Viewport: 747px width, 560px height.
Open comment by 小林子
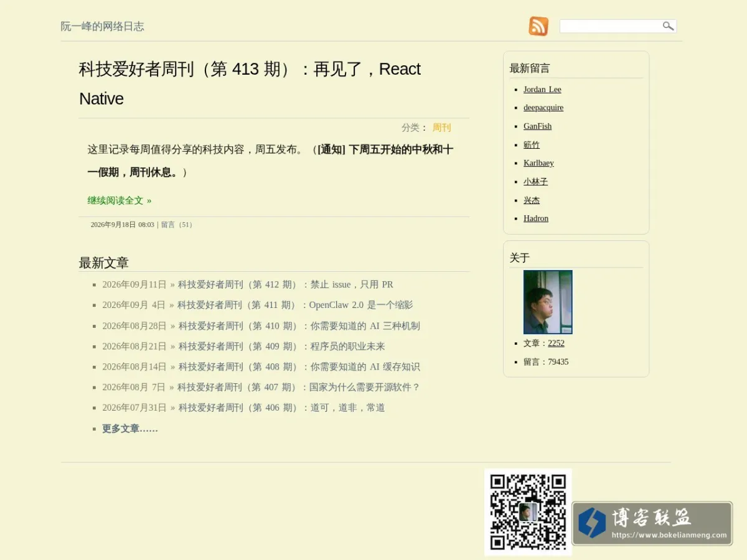[x=535, y=182]
